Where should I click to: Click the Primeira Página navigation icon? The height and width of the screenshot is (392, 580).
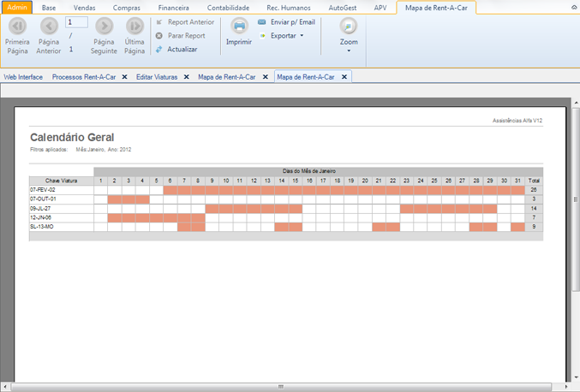(17, 26)
